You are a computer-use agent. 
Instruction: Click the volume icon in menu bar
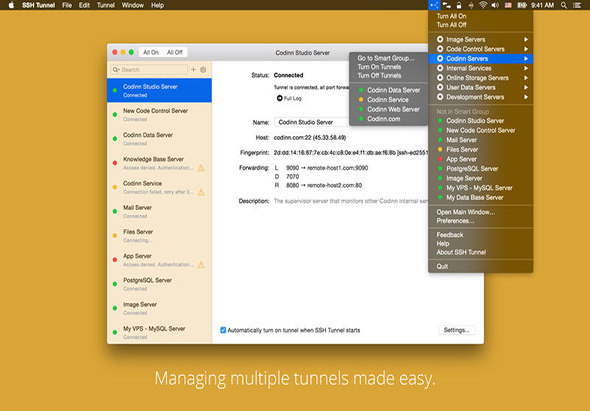click(x=495, y=5)
